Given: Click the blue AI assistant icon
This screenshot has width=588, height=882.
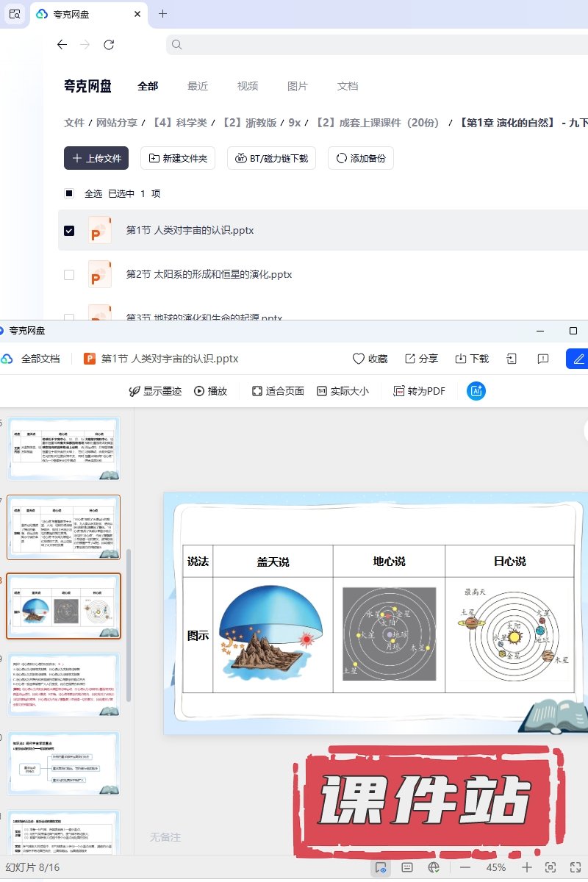Looking at the screenshot, I should point(476,391).
